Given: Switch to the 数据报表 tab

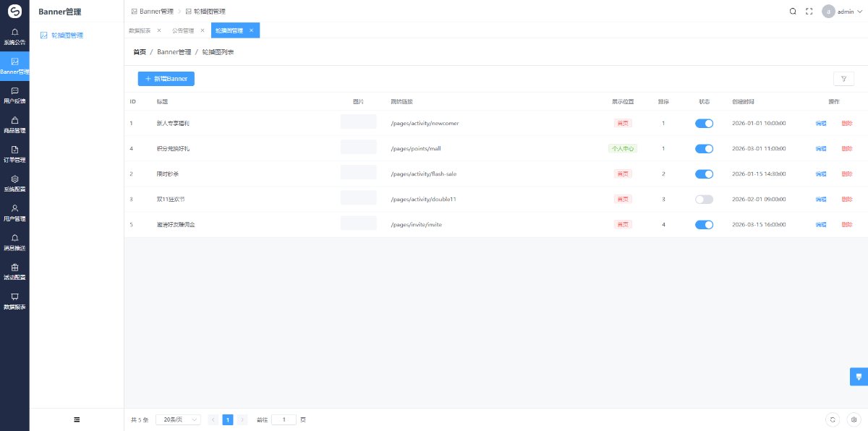Looking at the screenshot, I should coord(140,30).
